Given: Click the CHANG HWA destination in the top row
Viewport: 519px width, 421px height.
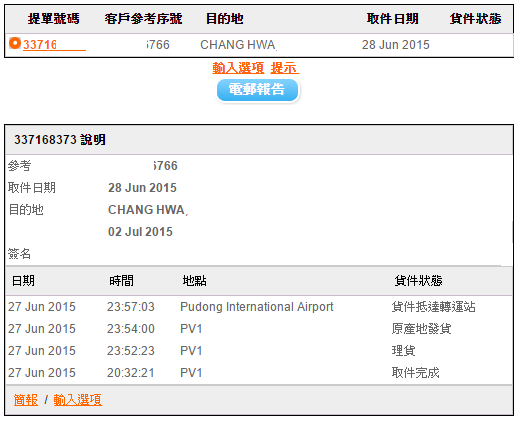Looking at the screenshot, I should pyautogui.click(x=239, y=45).
